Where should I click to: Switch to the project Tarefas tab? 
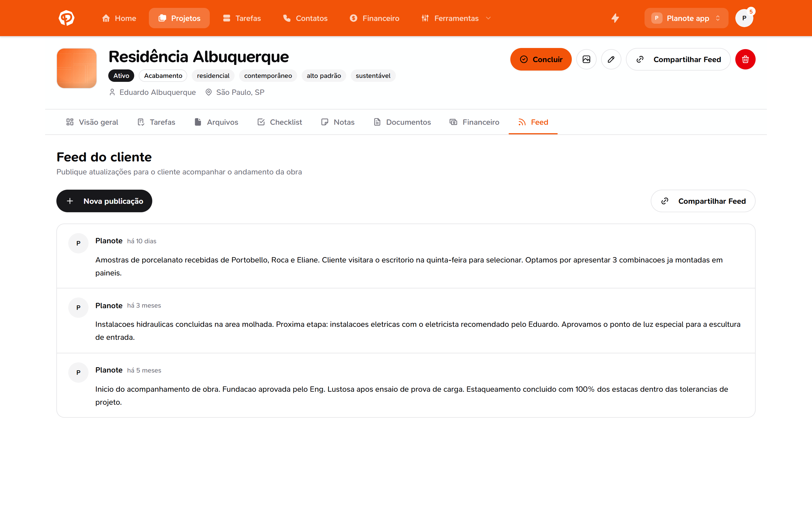point(156,122)
